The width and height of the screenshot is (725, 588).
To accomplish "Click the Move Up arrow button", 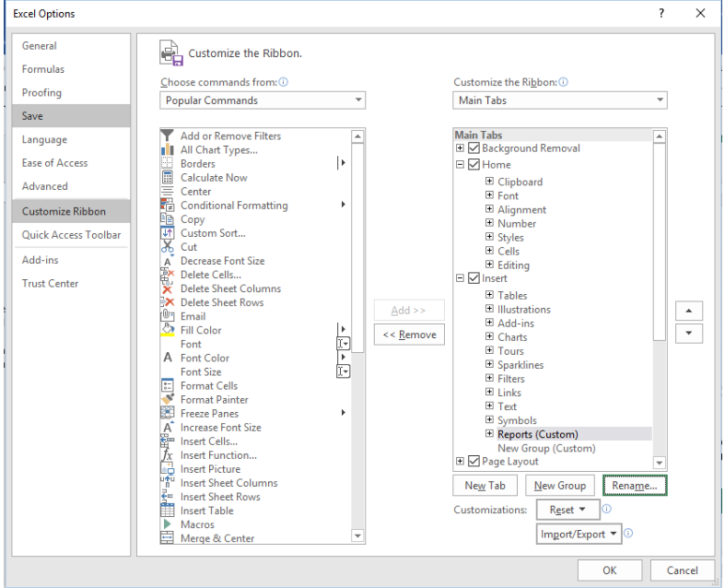I will pos(689,311).
